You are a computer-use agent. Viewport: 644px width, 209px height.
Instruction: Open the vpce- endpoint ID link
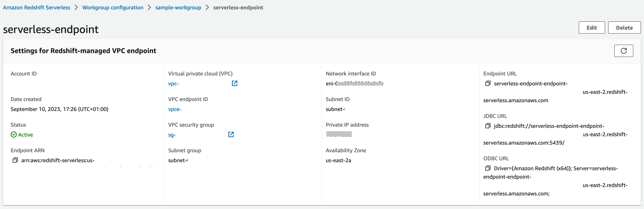(x=175, y=109)
